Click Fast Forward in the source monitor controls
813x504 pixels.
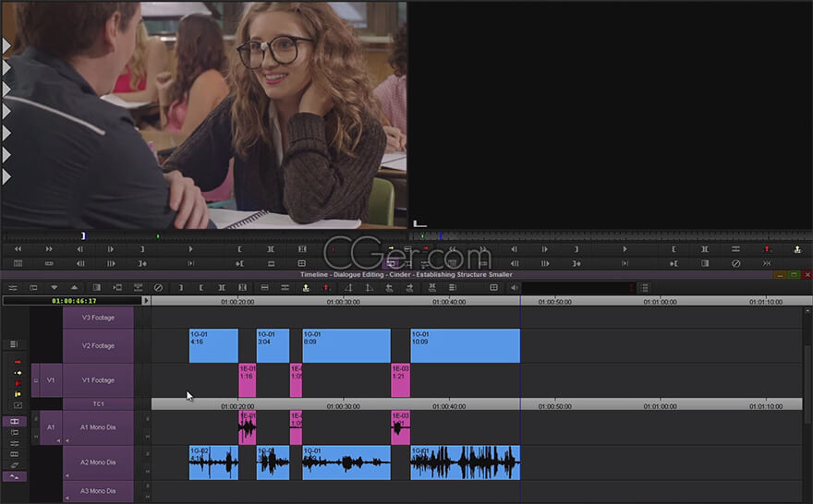point(49,249)
